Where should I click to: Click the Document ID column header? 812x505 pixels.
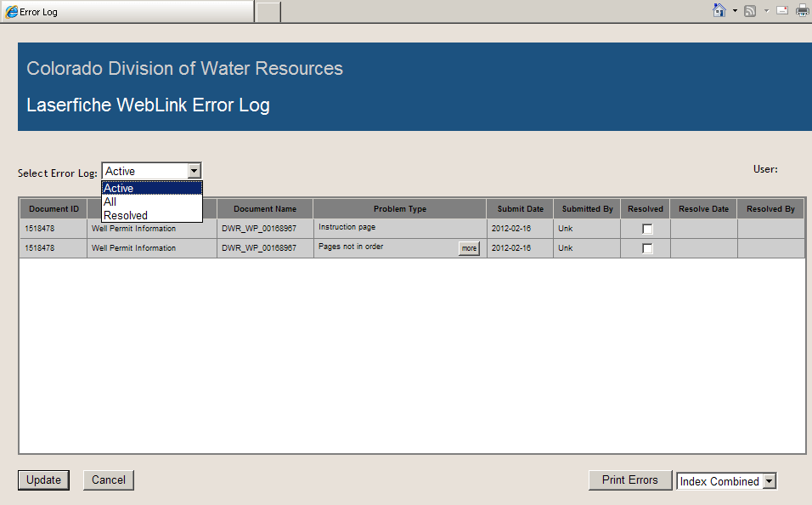coord(54,209)
